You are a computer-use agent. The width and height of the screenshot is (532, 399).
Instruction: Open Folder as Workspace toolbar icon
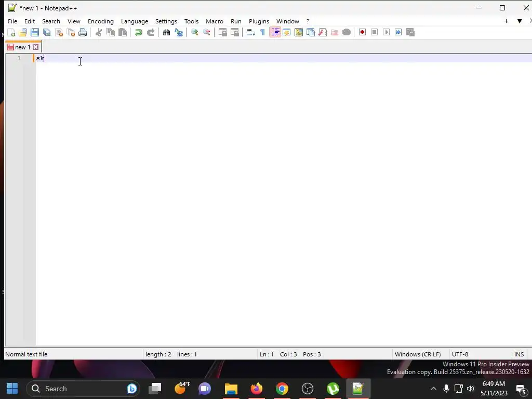tap(334, 32)
